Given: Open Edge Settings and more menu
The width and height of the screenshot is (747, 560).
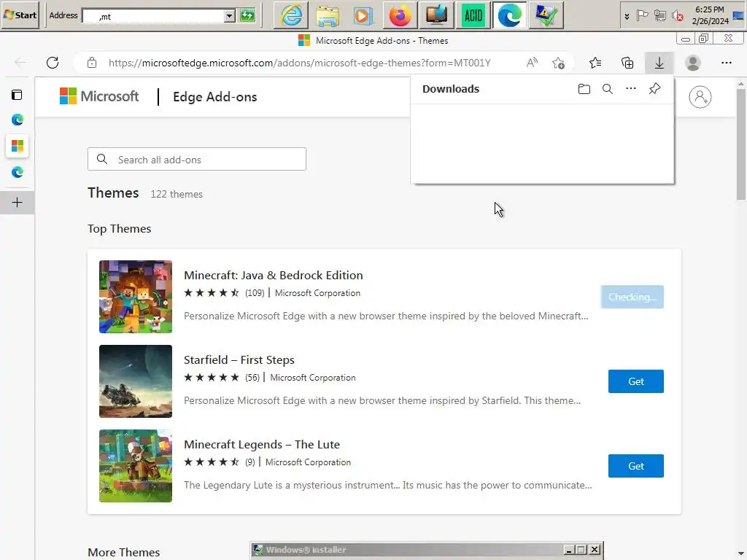Looking at the screenshot, I should coord(726,63).
